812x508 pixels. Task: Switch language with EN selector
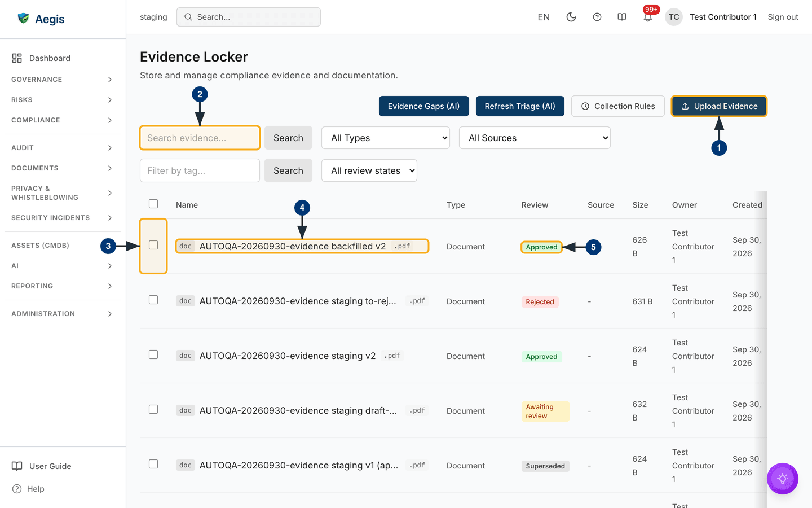(x=544, y=17)
